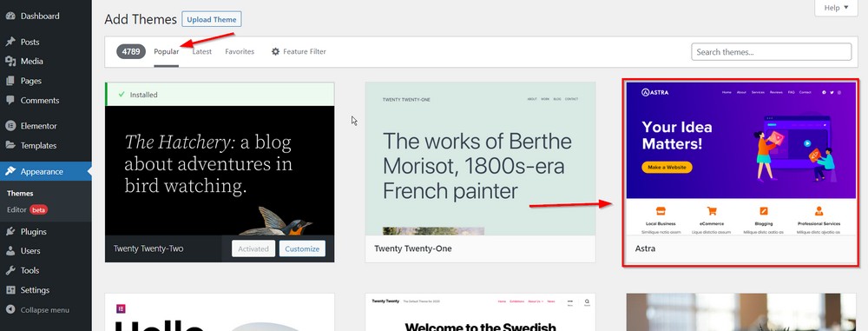
Task: Open the Twenty Twenty-One theme preview image
Action: pos(481,159)
